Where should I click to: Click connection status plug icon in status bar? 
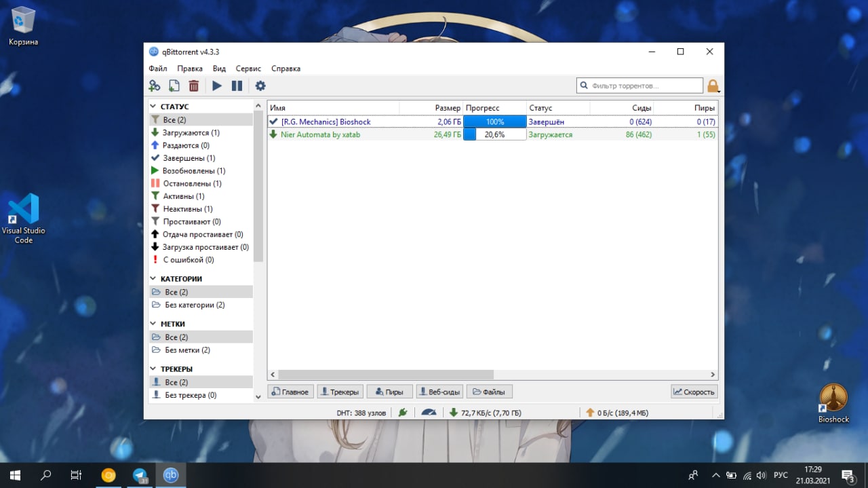403,412
